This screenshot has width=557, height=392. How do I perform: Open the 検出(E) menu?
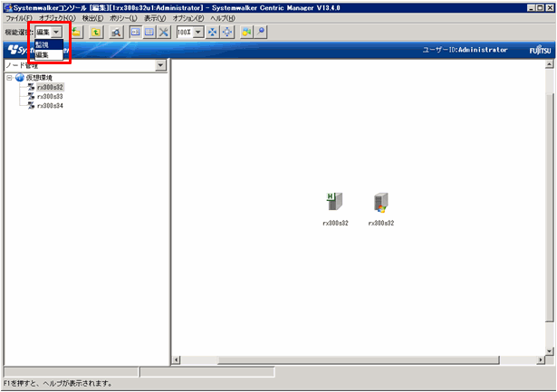click(92, 18)
